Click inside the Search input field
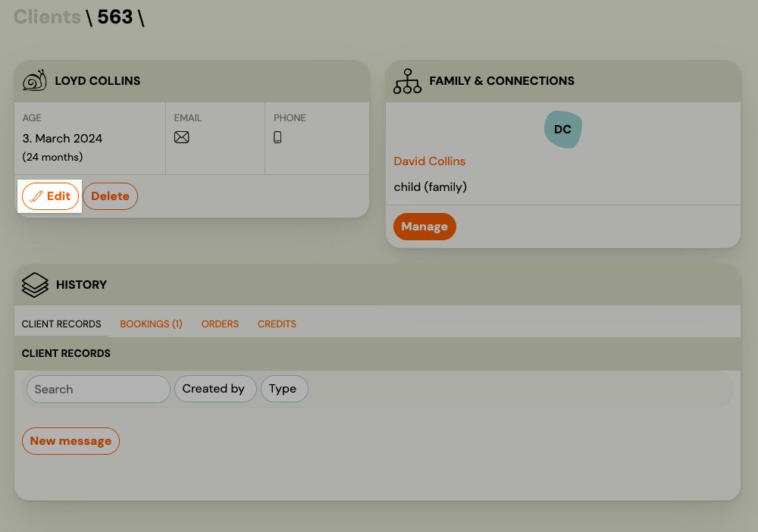Screen dimensions: 758x532 pos(98,389)
